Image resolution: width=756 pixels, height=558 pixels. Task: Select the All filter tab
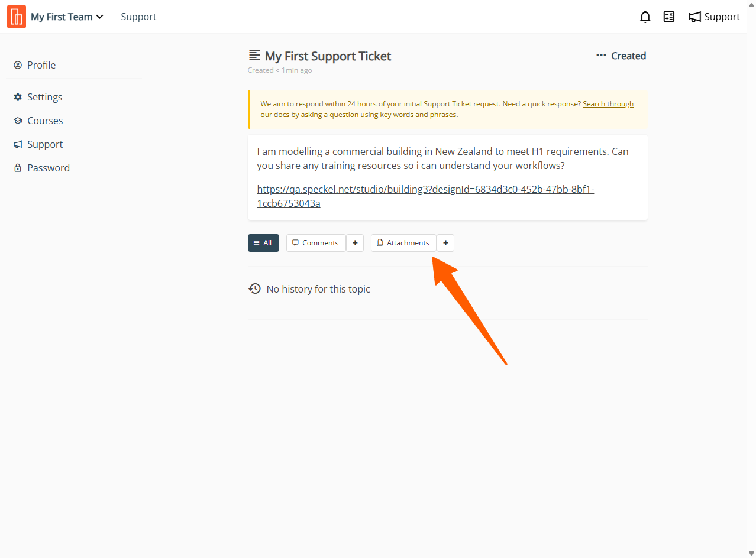(263, 243)
